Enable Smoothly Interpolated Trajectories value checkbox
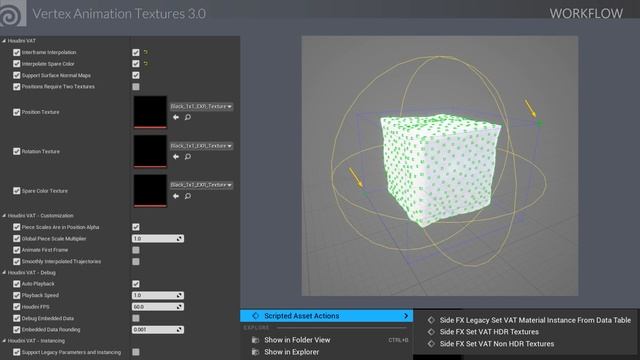 pyautogui.click(x=136, y=261)
